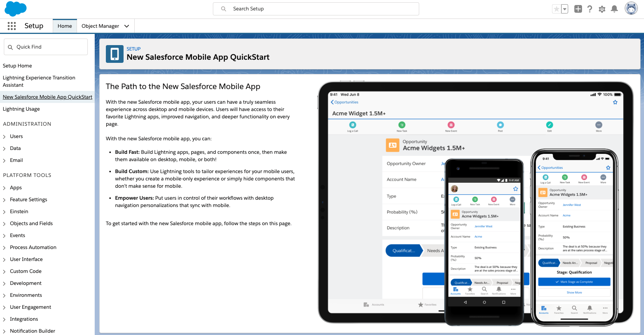Open the favorites list dropdown arrow
Screen dimensions: 644x335
click(x=565, y=9)
